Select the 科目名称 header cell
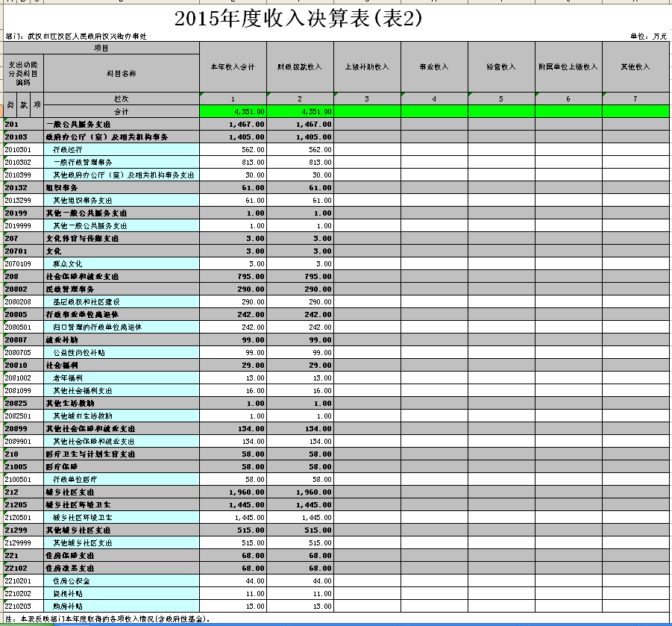The image size is (672, 626). tap(122, 73)
